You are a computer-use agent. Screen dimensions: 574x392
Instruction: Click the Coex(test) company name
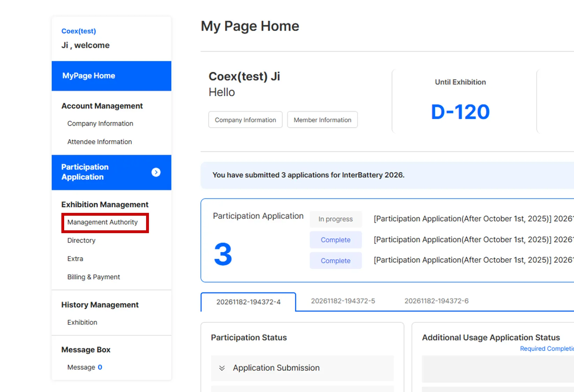(79, 31)
